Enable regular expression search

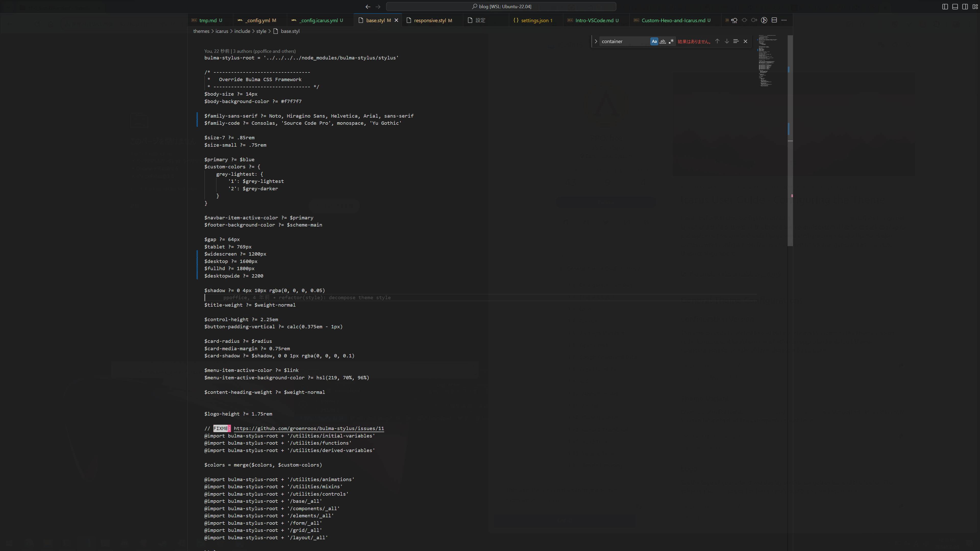(x=671, y=41)
